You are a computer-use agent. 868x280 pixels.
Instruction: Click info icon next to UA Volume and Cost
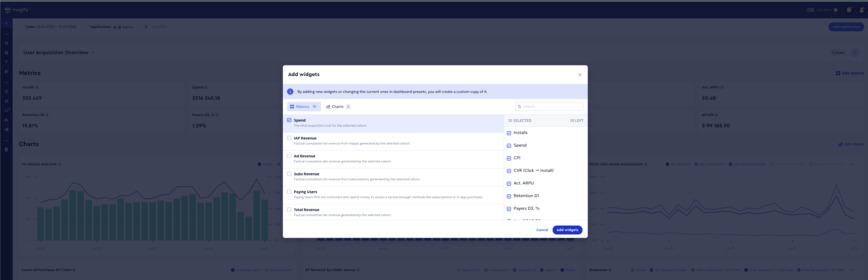(x=59, y=164)
